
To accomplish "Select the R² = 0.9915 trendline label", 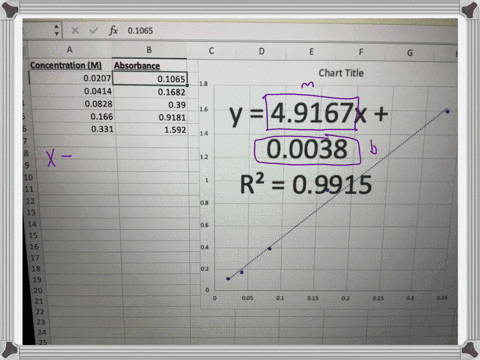I will [306, 184].
